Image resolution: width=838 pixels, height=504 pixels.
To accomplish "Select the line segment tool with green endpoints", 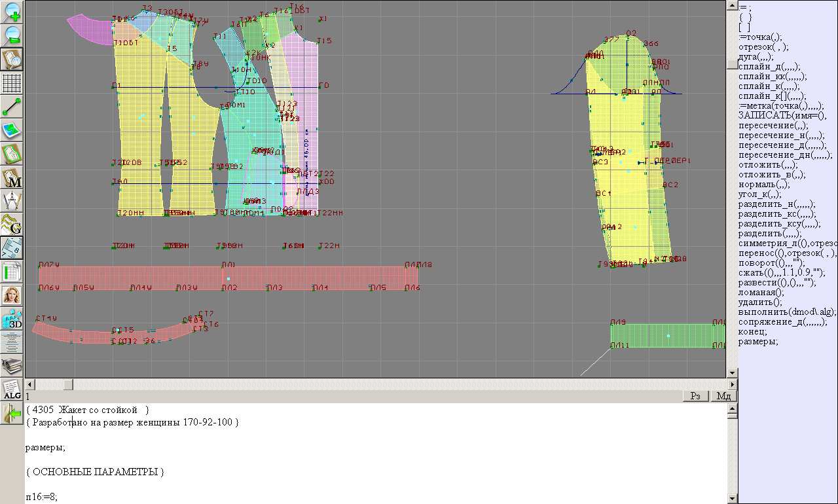I will pos(12,107).
